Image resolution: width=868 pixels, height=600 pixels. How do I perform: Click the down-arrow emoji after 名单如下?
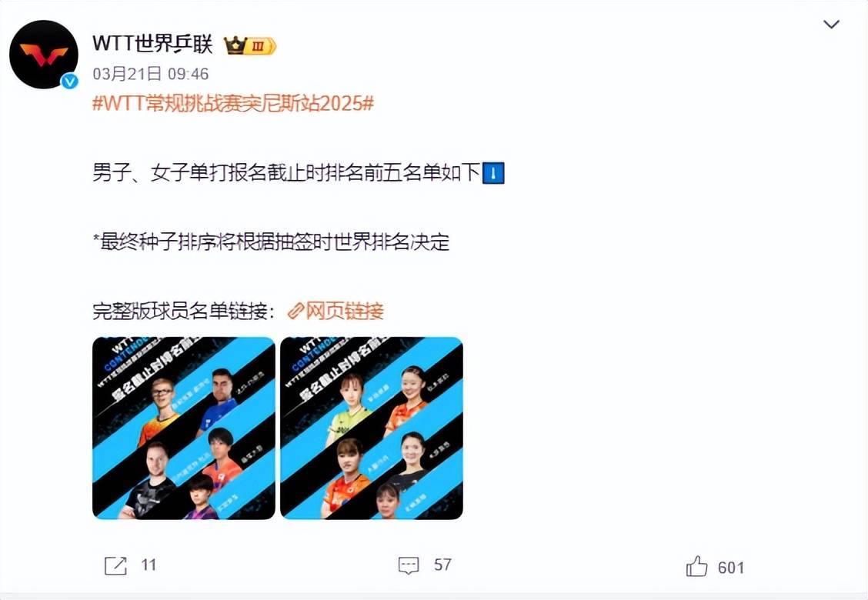(x=493, y=173)
